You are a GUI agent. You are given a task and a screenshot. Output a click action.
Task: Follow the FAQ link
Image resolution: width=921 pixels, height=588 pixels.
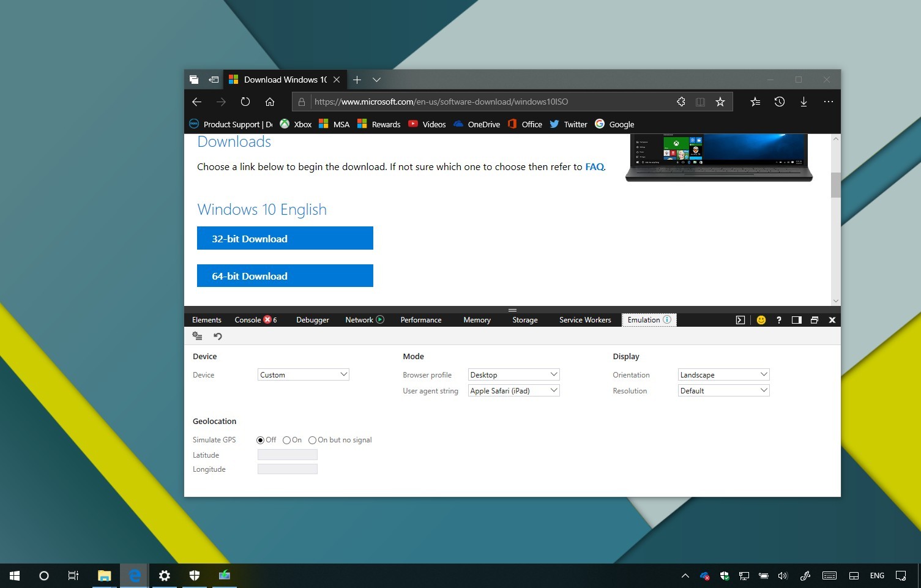coord(594,166)
